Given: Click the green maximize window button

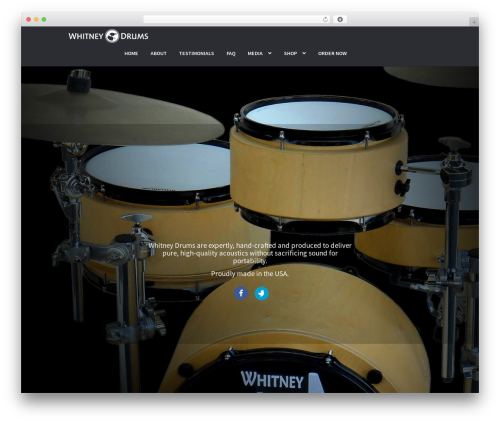Looking at the screenshot, I should [44, 19].
